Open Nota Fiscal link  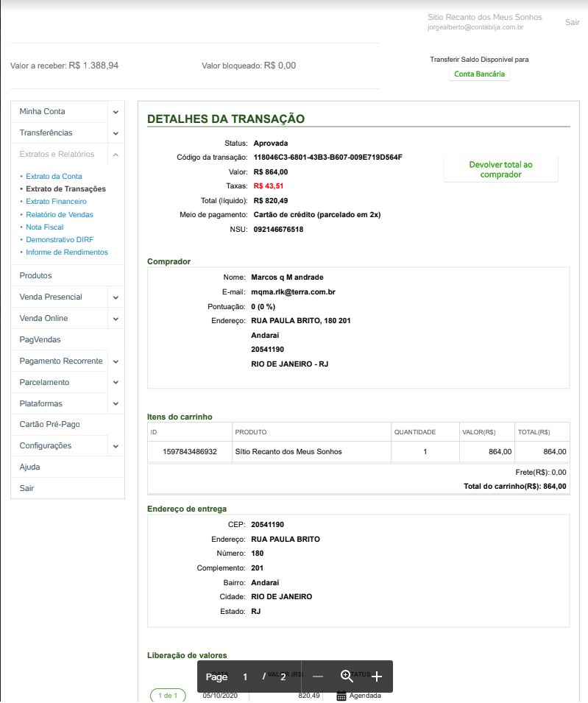(45, 227)
